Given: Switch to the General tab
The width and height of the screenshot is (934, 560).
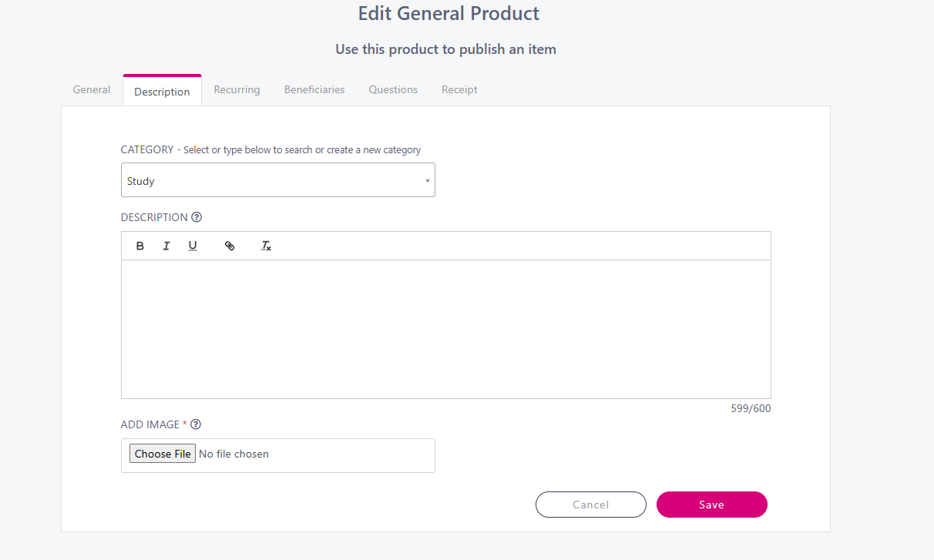Looking at the screenshot, I should point(92,90).
